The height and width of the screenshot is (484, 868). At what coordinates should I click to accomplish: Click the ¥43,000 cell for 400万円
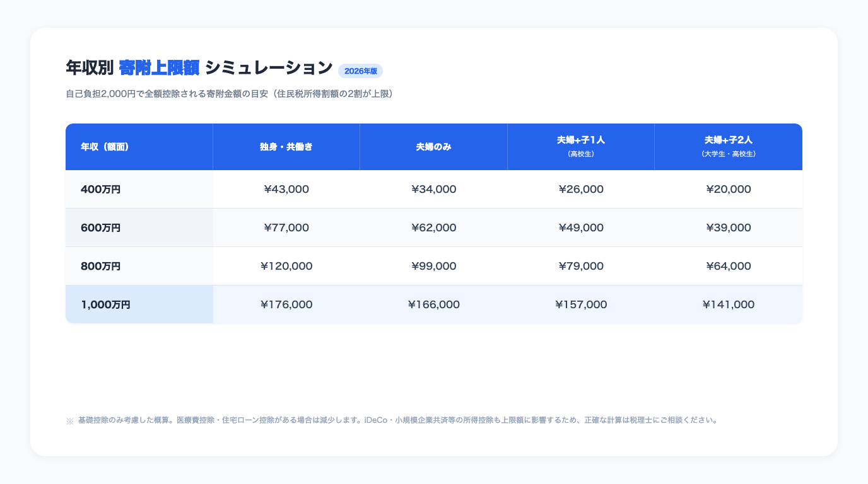point(287,189)
